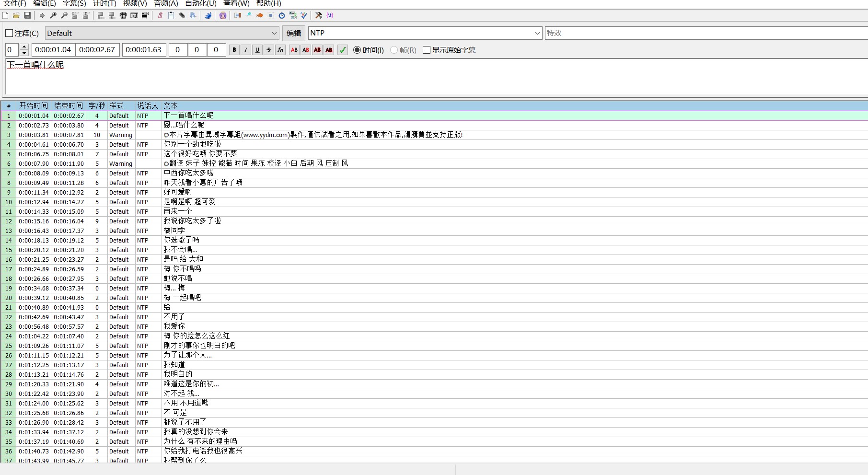868x475 pixels.
Task: Create a new subtitle file via toolbar
Action: [x=5, y=15]
